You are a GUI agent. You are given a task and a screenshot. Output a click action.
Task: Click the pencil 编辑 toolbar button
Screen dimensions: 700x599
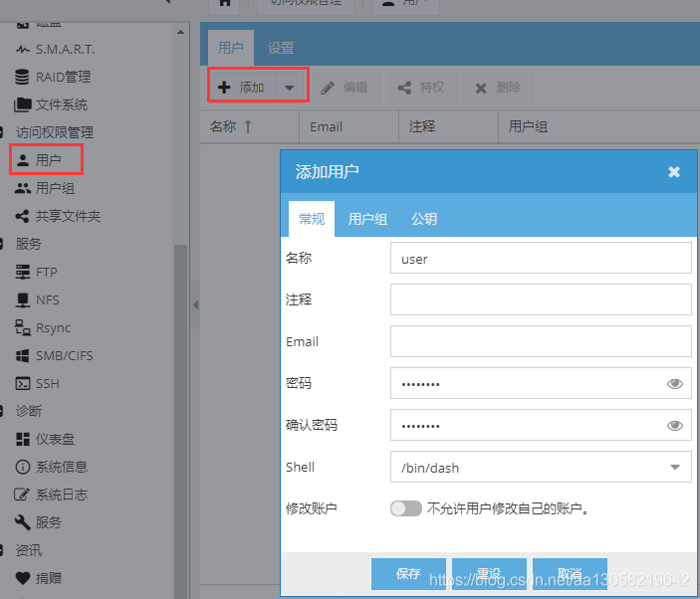pyautogui.click(x=345, y=88)
